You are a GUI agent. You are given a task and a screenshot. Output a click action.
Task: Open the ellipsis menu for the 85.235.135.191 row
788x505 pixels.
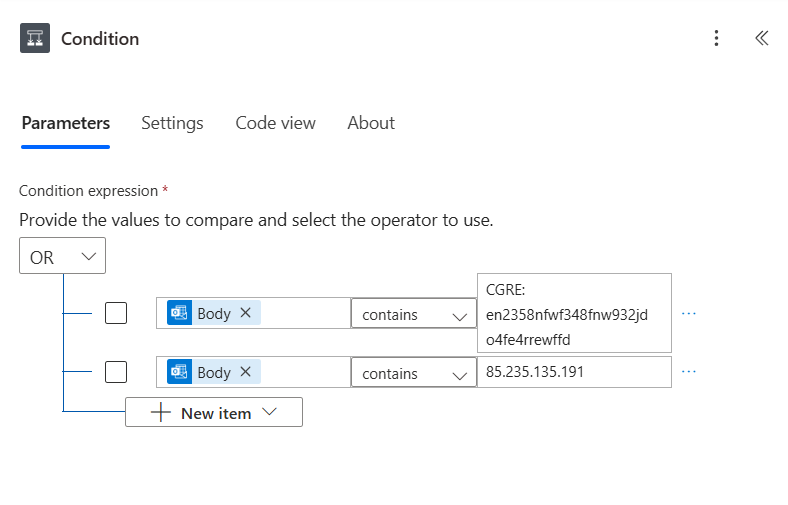688,372
